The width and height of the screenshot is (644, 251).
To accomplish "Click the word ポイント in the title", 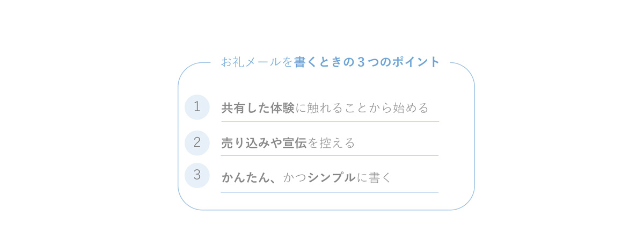I will point(416,62).
